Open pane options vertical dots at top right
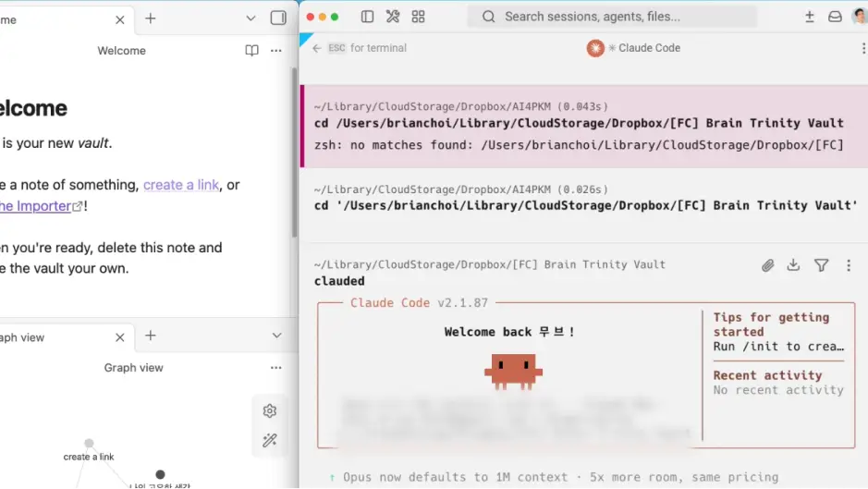Viewport: 868px width, 489px height. point(863,48)
